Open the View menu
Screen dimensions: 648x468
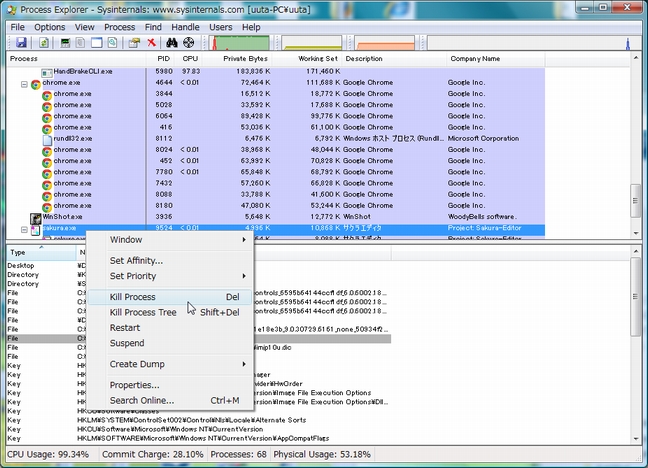click(x=84, y=27)
